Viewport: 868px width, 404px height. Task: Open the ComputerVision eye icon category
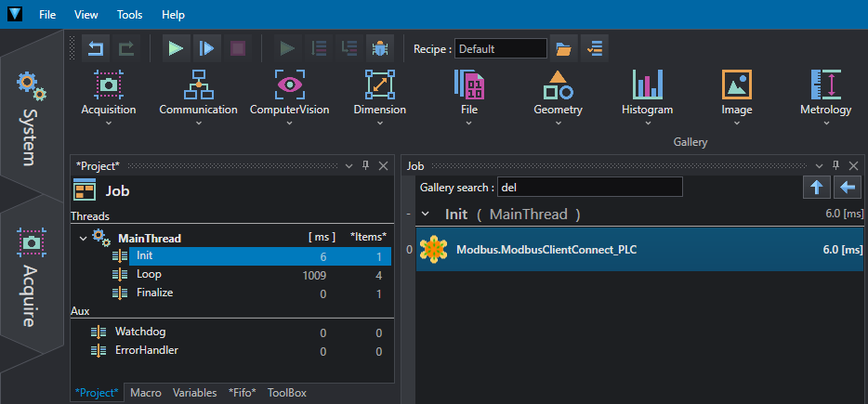tap(289, 86)
